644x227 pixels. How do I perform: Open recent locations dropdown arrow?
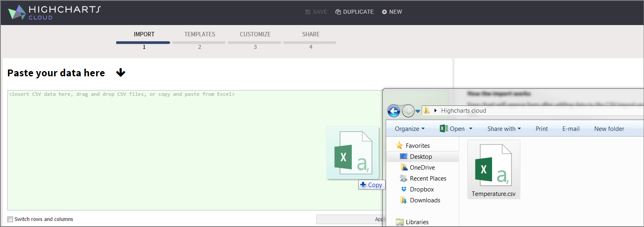pyautogui.click(x=418, y=111)
